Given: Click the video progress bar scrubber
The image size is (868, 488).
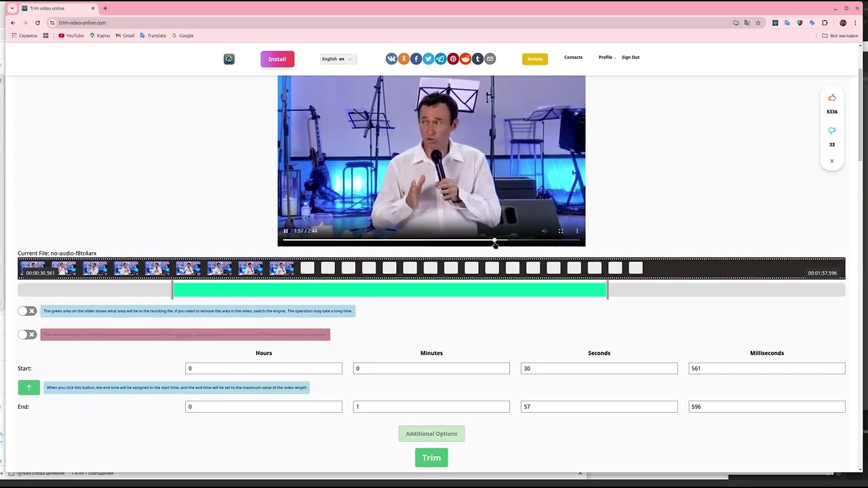Looking at the screenshot, I should [x=494, y=241].
